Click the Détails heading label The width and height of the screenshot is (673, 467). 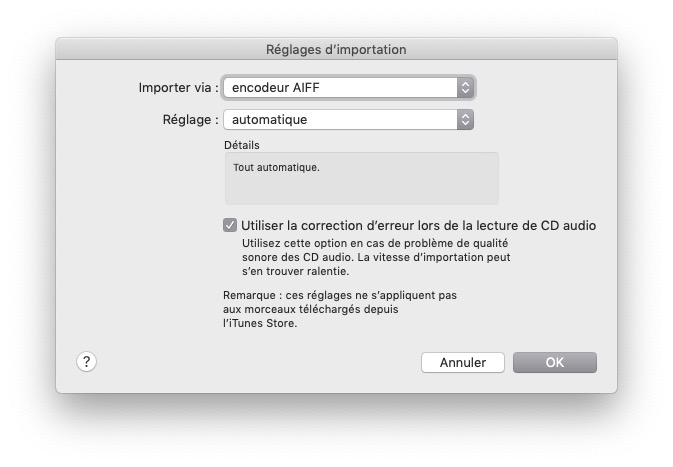click(x=242, y=145)
